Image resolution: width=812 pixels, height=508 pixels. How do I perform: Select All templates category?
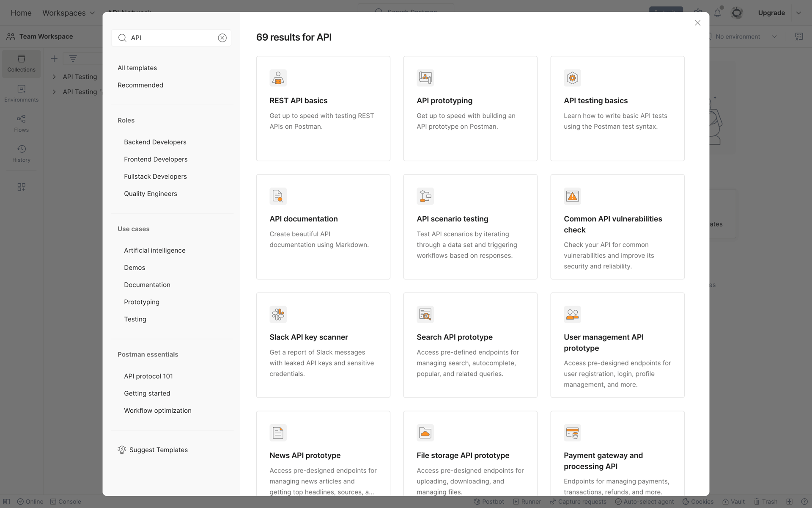[x=137, y=68]
